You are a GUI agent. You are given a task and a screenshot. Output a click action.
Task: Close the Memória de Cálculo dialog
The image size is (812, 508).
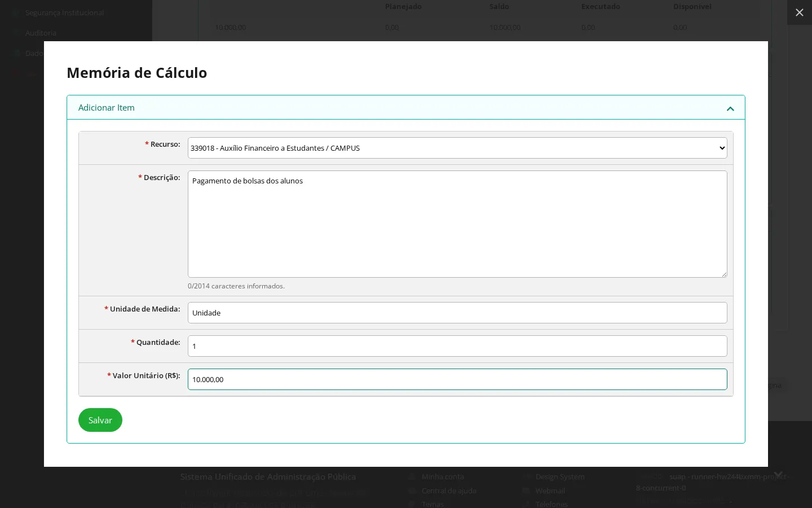(x=799, y=12)
